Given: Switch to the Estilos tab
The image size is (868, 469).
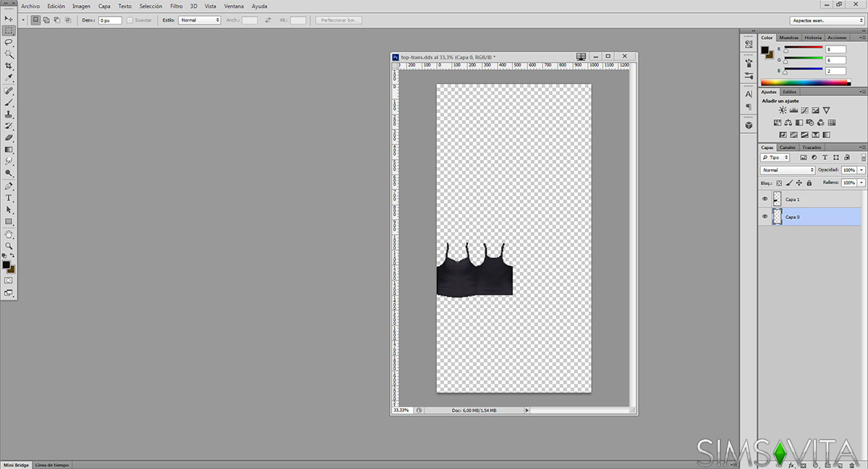Looking at the screenshot, I should (x=790, y=92).
